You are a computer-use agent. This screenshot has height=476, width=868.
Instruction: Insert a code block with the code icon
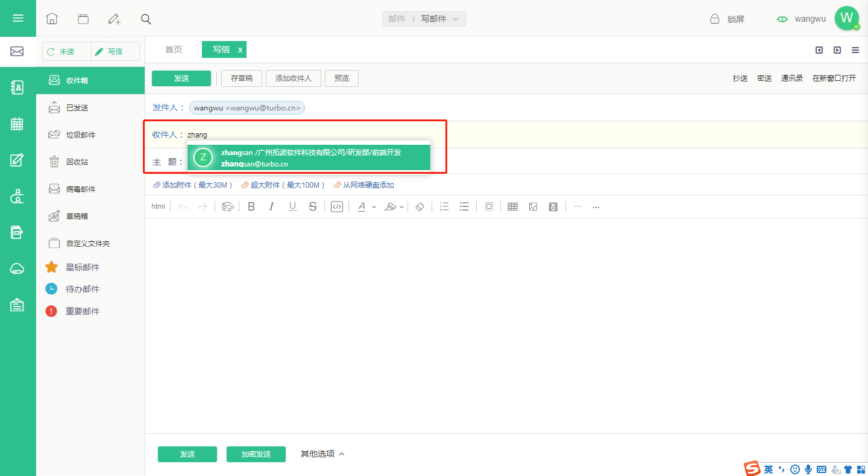(337, 206)
